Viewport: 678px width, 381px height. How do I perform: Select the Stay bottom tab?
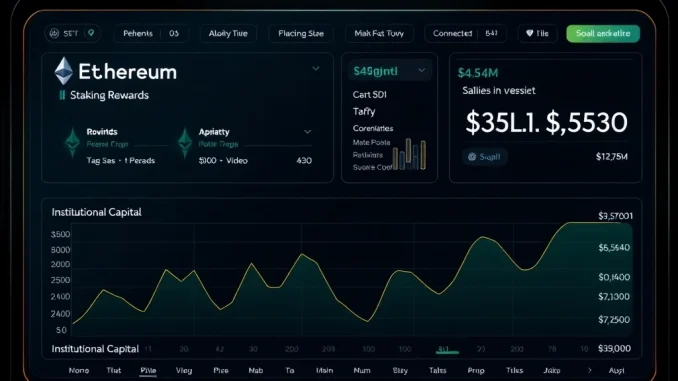click(x=400, y=370)
